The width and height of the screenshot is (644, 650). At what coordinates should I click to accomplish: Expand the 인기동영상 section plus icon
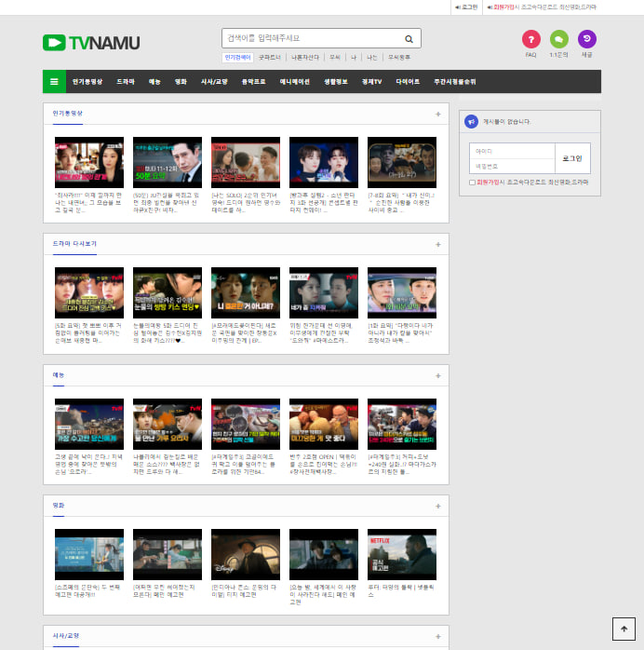(438, 114)
